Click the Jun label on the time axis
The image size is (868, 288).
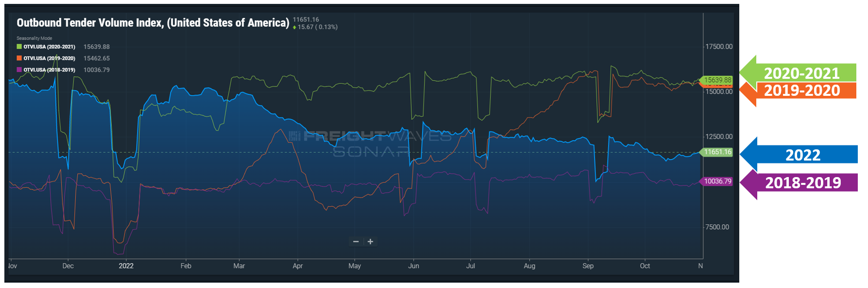(x=414, y=266)
